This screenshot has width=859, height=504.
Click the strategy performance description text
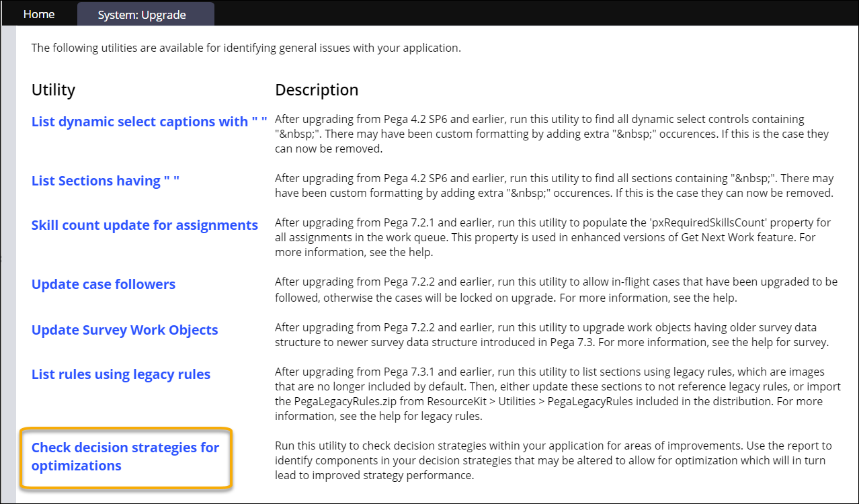[x=551, y=460]
